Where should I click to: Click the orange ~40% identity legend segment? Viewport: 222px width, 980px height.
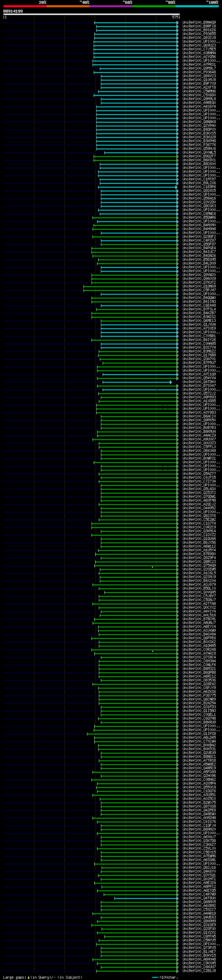(x=68, y=6)
